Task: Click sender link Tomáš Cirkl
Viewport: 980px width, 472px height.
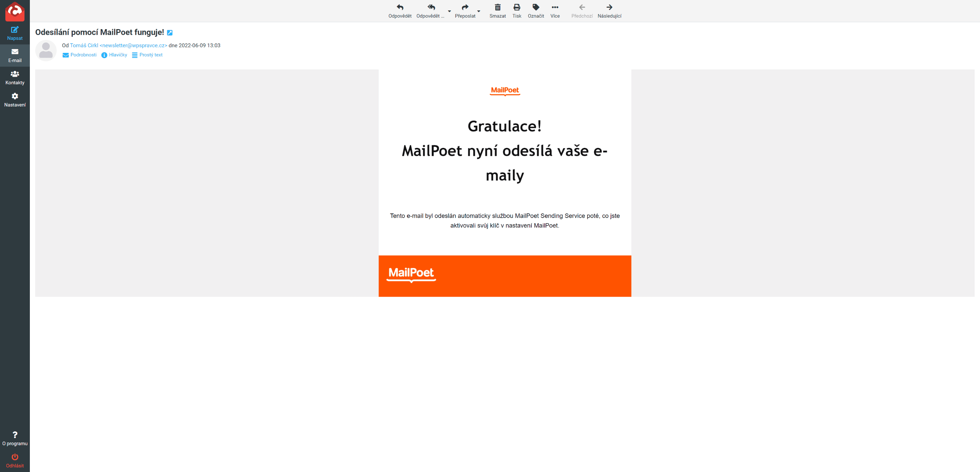Action: click(x=118, y=45)
